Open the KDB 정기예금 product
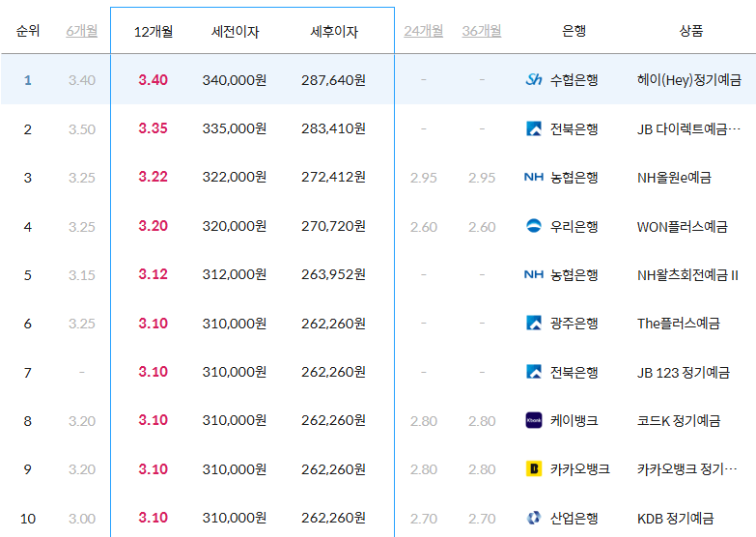Screen dimensions: 756x537 (x=676, y=519)
